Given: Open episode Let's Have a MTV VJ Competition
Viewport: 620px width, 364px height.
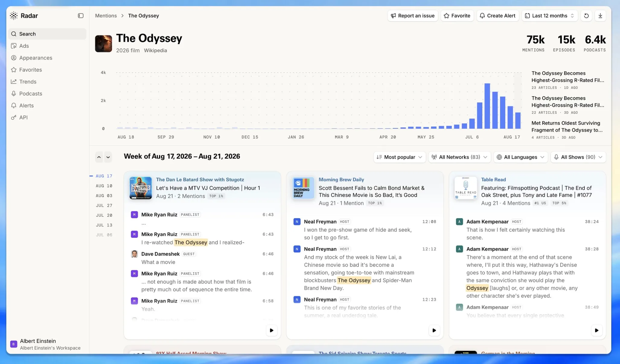Looking at the screenshot, I should [208, 188].
